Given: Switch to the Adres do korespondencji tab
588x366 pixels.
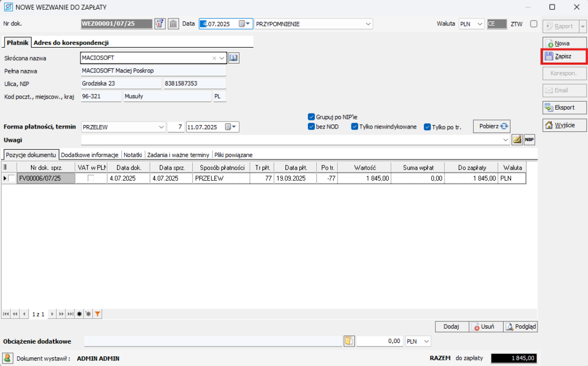Looking at the screenshot, I should 71,42.
